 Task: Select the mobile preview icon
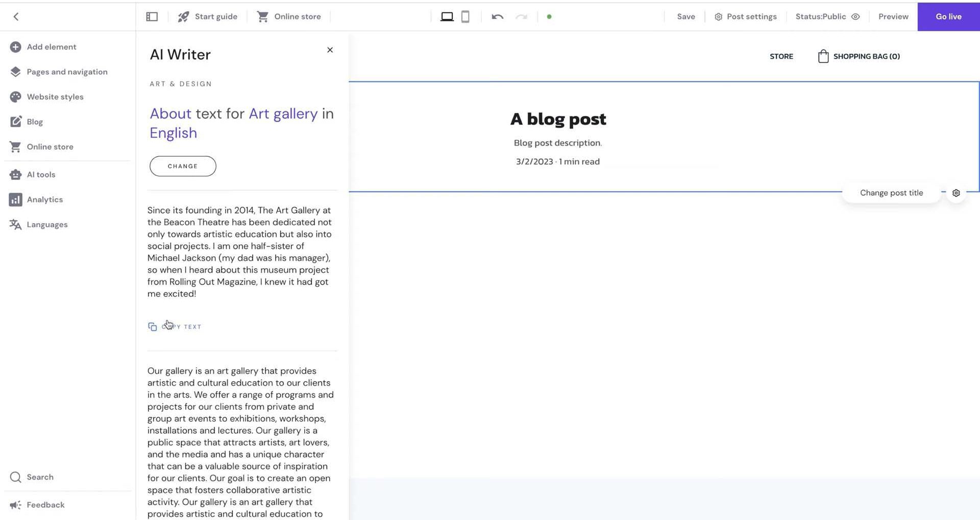[464, 16]
